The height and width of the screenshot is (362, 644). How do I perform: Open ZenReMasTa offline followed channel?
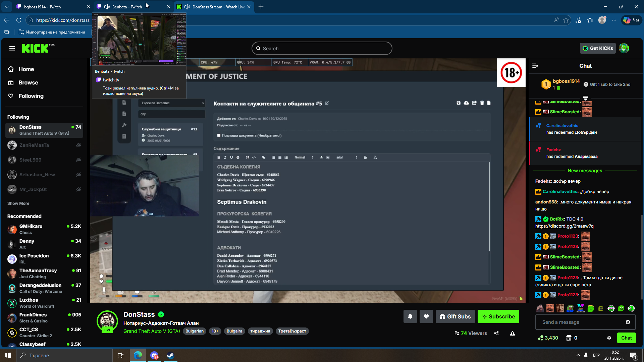click(44, 145)
